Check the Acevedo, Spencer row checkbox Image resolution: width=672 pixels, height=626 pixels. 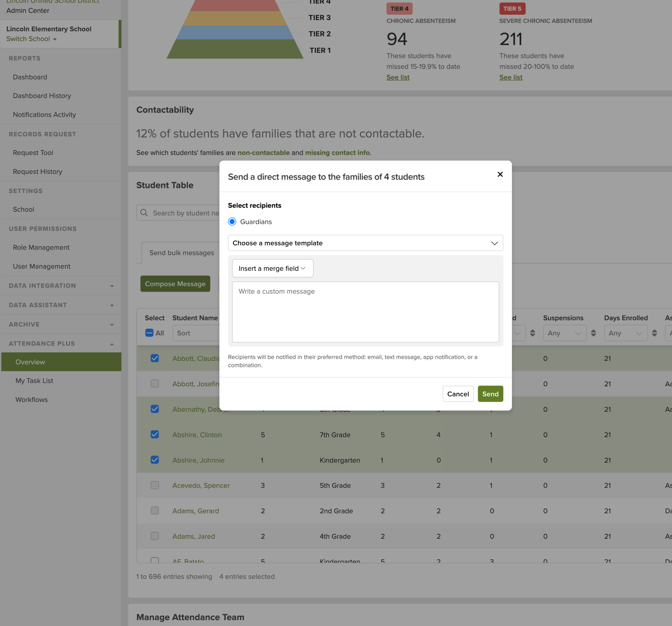pos(154,485)
